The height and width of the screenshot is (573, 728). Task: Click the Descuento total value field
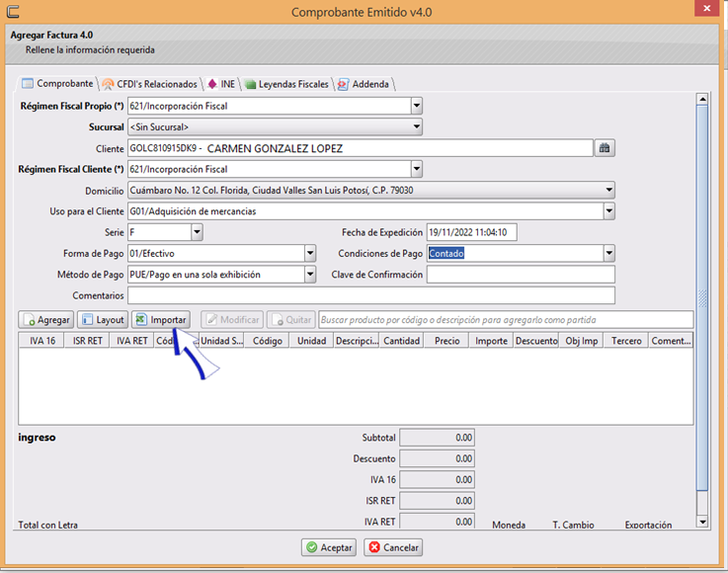[x=437, y=458]
